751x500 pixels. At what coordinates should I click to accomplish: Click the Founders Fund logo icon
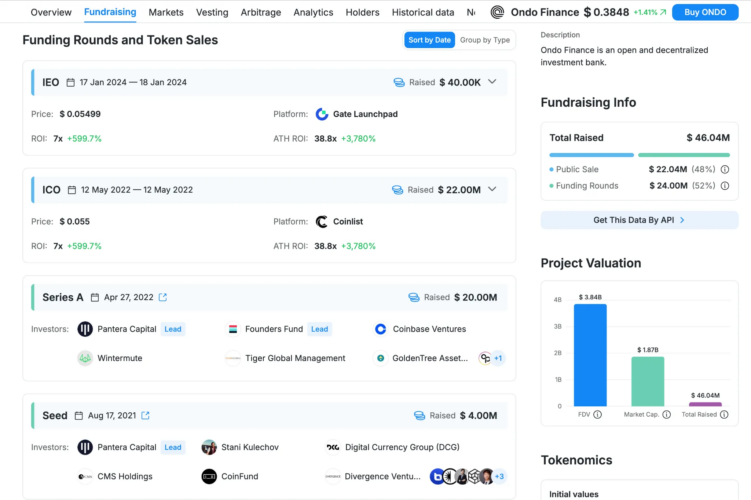pos(233,329)
